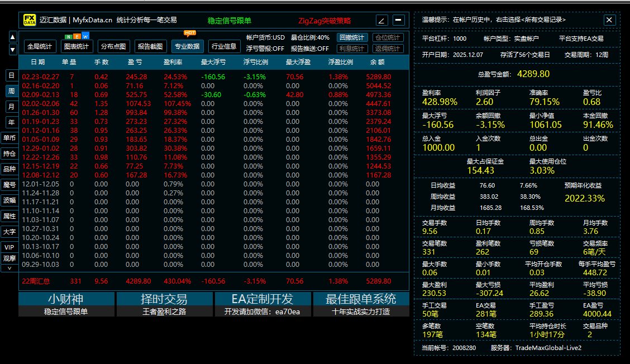Click the up arrow at sidebar top

12,36
